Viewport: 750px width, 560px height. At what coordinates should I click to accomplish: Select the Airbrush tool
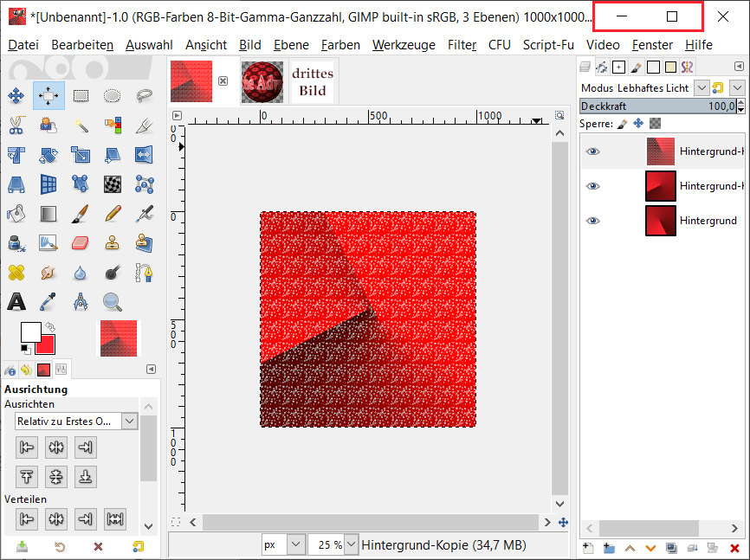(x=144, y=214)
